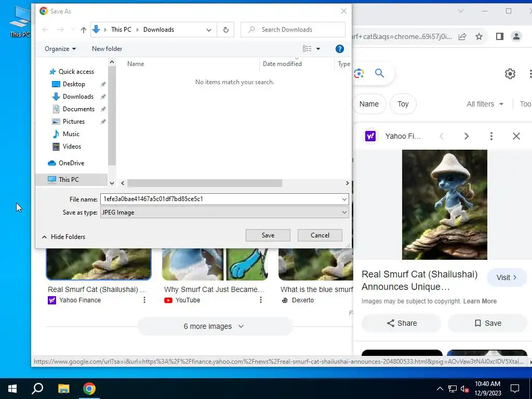Close the image preview panel
The width and height of the screenshot is (532, 399).
click(x=516, y=137)
